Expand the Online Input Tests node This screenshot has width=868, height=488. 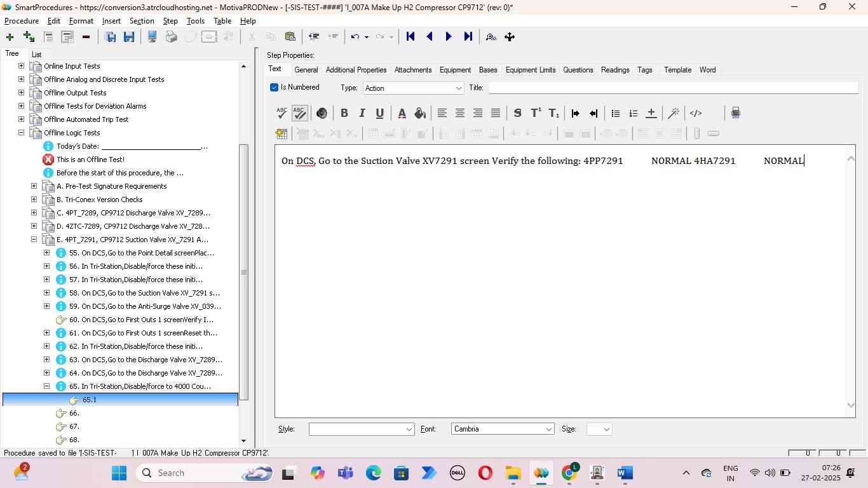pos(21,66)
